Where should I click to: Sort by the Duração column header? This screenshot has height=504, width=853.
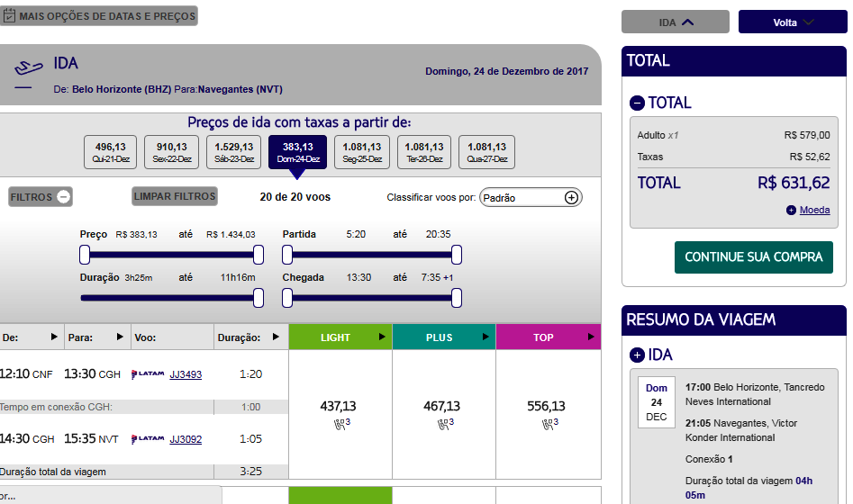coord(250,337)
